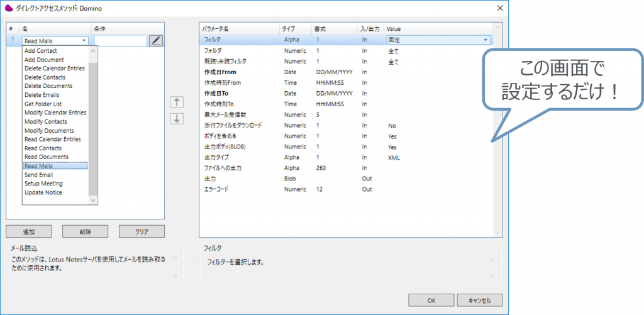This screenshot has width=644, height=315.
Task: Click the 条件 input field in row 1
Action: point(119,41)
